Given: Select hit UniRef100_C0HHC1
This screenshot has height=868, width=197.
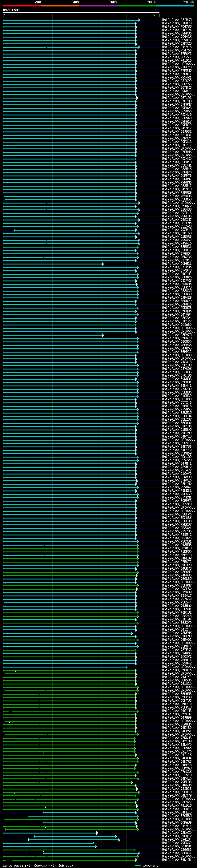Looking at the screenshot, I should pos(177,264).
